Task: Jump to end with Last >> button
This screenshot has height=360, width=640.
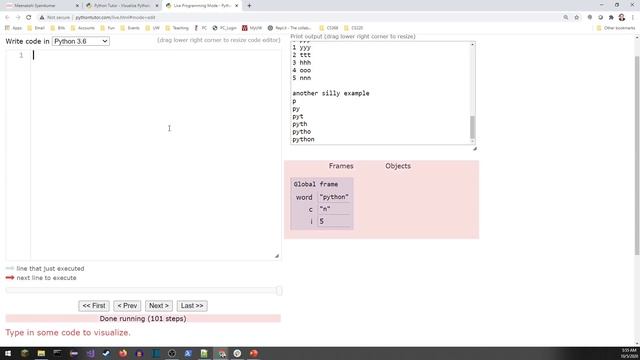Action: 192,306
